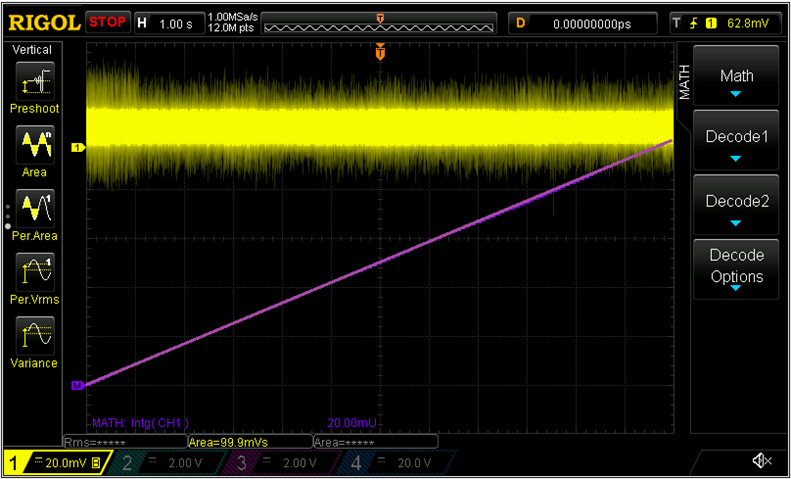Enable channel 3 display

[x=282, y=462]
